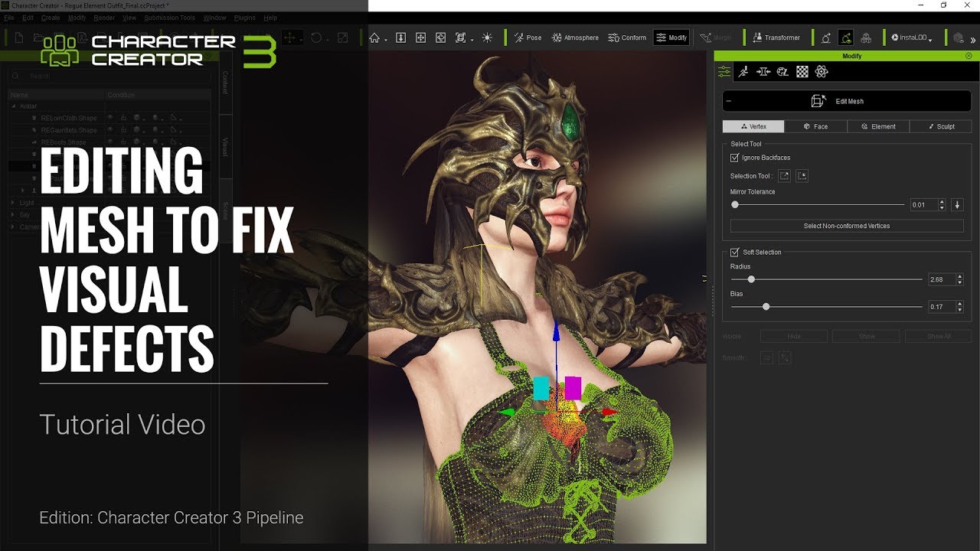
Task: Select the sliders tab icon in Modify panel
Action: (724, 71)
